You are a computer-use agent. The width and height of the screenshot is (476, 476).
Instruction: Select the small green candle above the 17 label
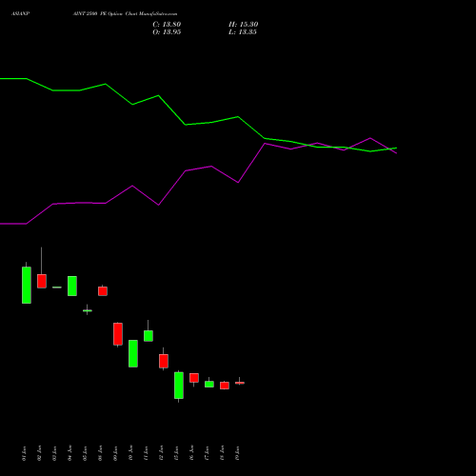209,384
